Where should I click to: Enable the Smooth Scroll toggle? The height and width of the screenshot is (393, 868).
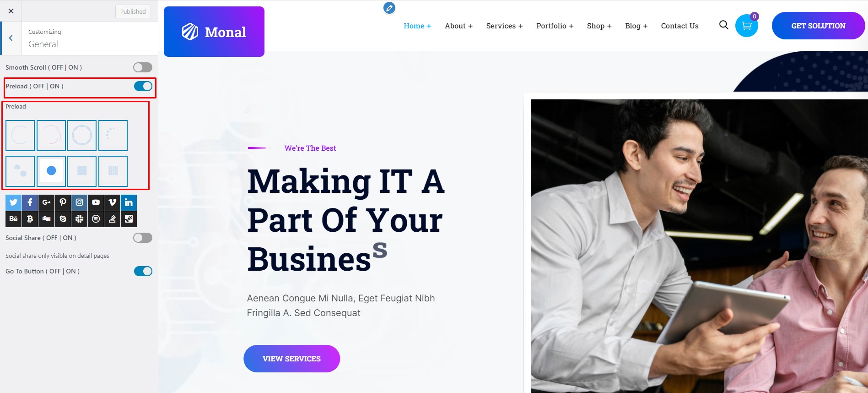[143, 67]
